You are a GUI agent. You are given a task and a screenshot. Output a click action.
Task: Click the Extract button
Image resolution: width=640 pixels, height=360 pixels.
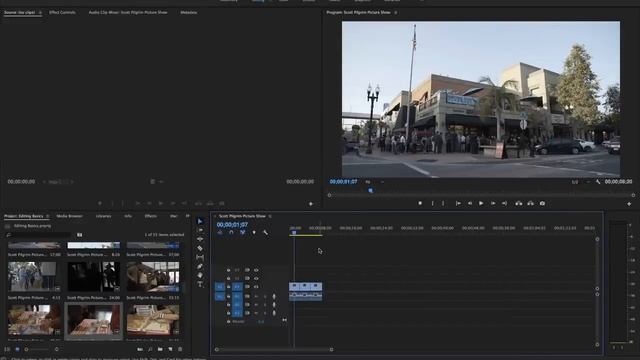[x=531, y=203]
